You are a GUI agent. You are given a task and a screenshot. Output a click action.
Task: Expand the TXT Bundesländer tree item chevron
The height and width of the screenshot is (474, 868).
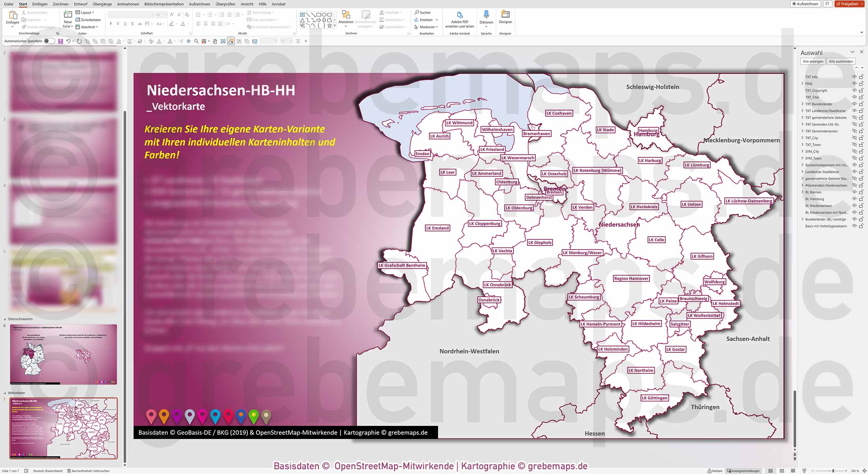(x=803, y=104)
